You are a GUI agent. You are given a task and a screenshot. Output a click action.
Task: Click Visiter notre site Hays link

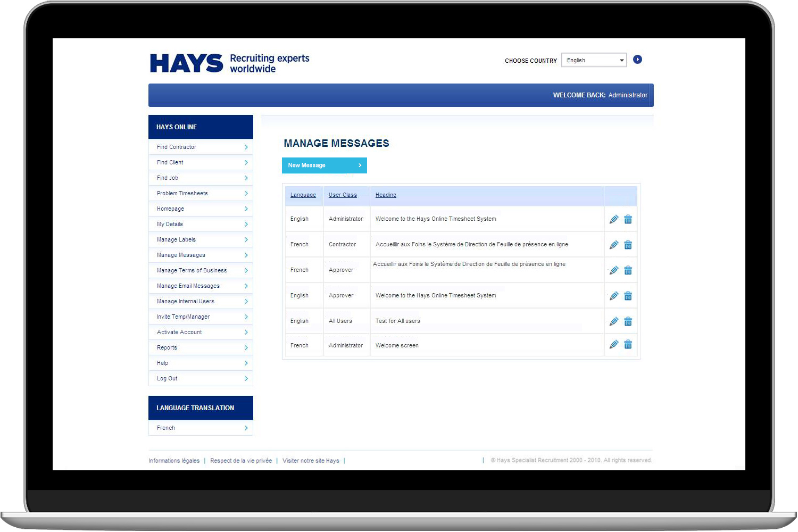coord(311,461)
